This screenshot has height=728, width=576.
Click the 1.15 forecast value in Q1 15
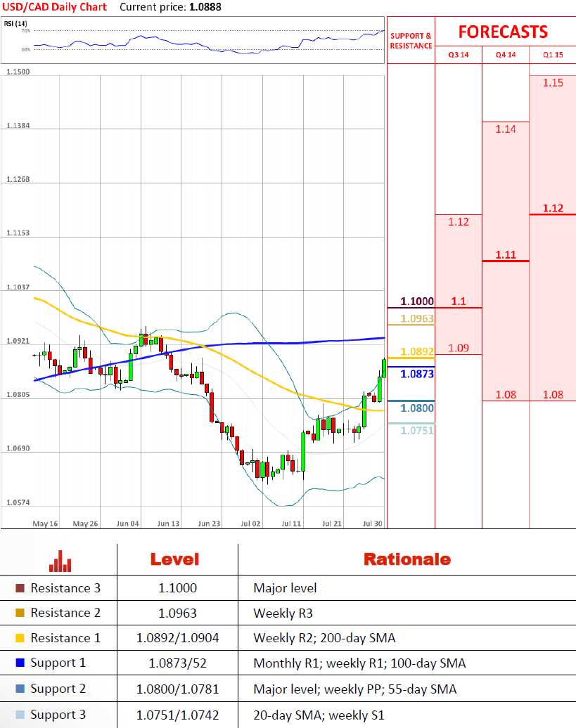[553, 83]
